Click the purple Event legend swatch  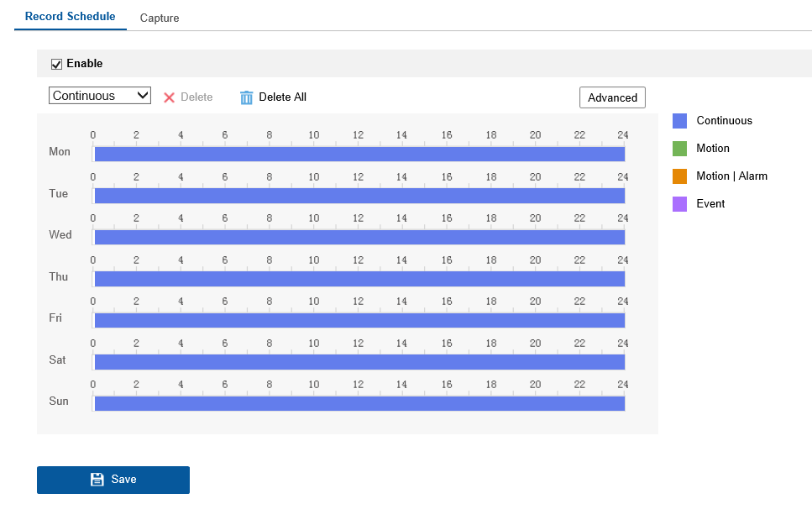(680, 204)
